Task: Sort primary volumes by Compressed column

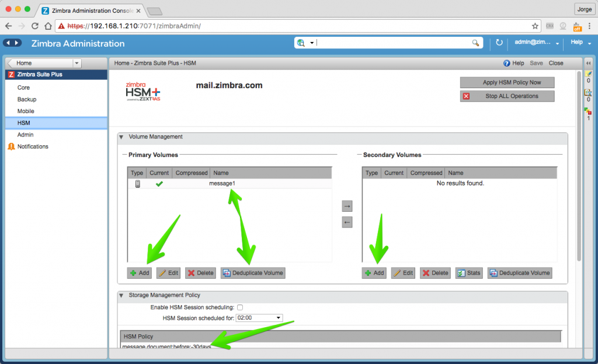Action: (x=192, y=173)
